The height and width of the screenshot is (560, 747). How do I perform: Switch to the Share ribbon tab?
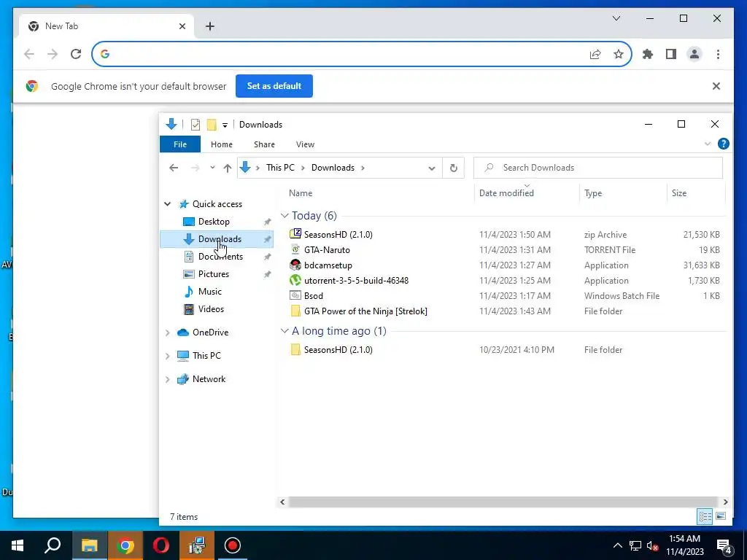pyautogui.click(x=264, y=144)
